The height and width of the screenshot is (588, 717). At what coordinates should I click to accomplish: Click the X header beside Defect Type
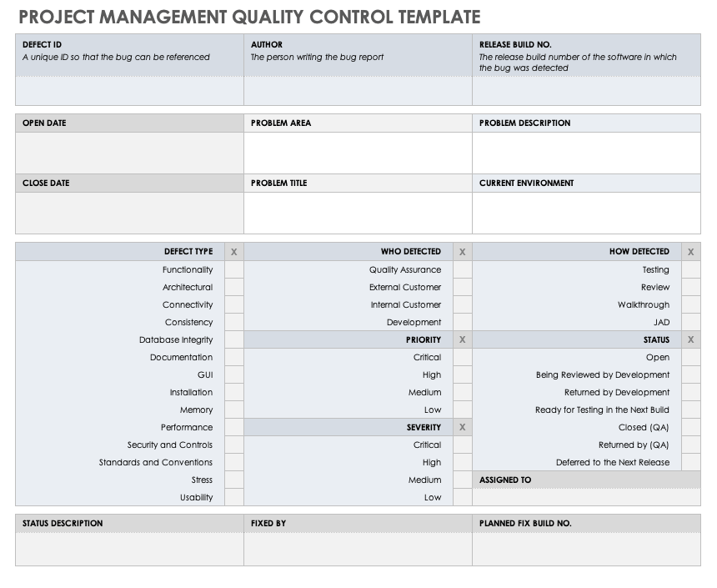click(x=233, y=252)
